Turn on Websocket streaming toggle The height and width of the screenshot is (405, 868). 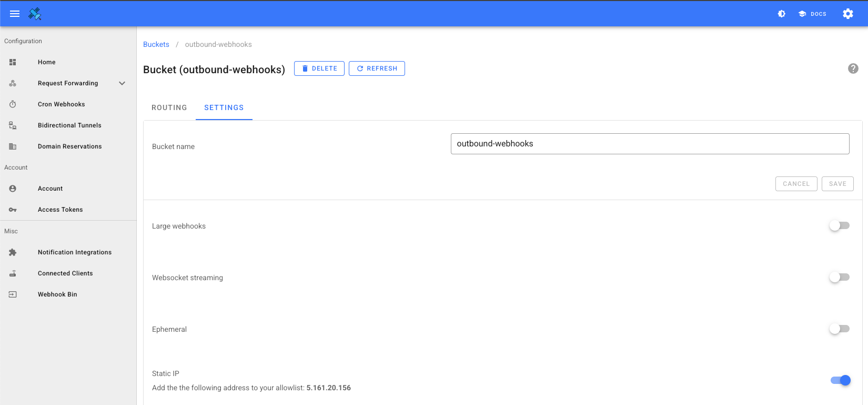click(839, 277)
